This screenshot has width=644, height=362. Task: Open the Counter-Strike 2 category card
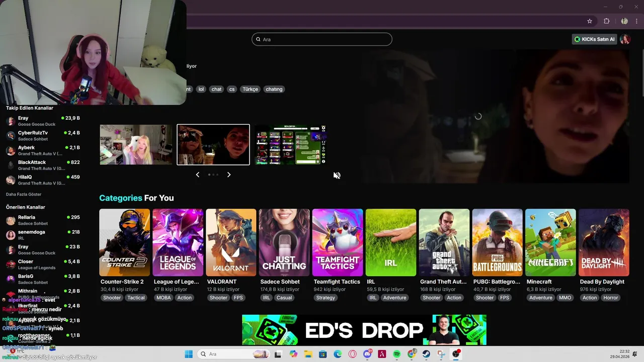[124, 242]
